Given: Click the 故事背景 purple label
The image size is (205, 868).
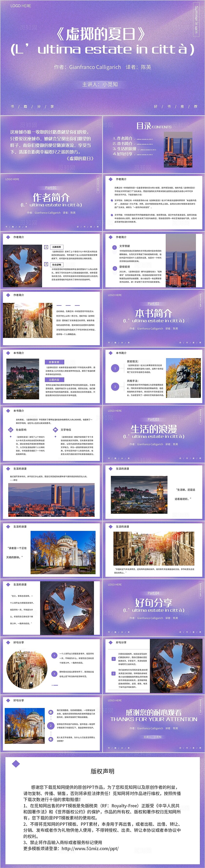Looking at the screenshot, I should (x=54, y=362).
